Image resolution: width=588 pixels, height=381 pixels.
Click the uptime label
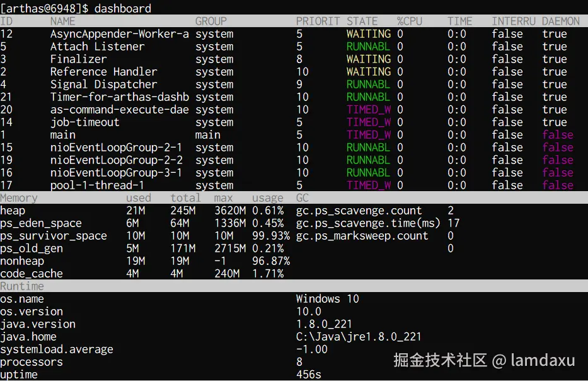click(x=19, y=375)
